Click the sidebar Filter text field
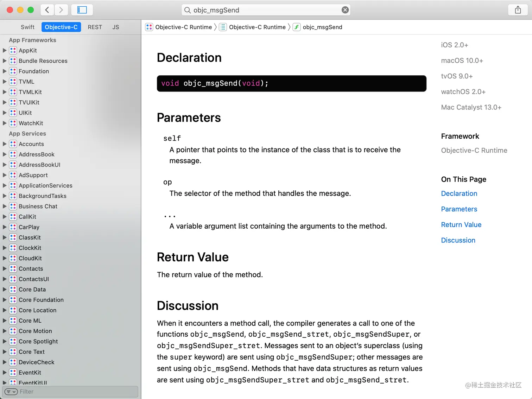The image size is (532, 399). [x=70, y=392]
